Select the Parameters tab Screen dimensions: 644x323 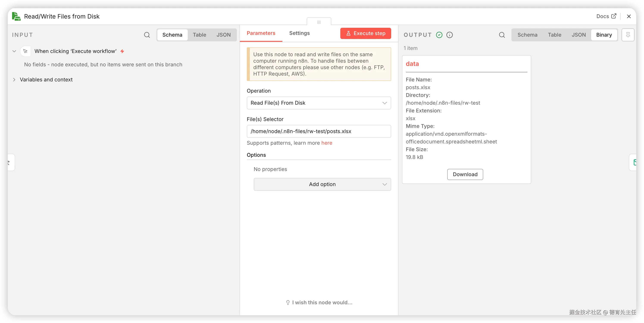click(x=261, y=33)
